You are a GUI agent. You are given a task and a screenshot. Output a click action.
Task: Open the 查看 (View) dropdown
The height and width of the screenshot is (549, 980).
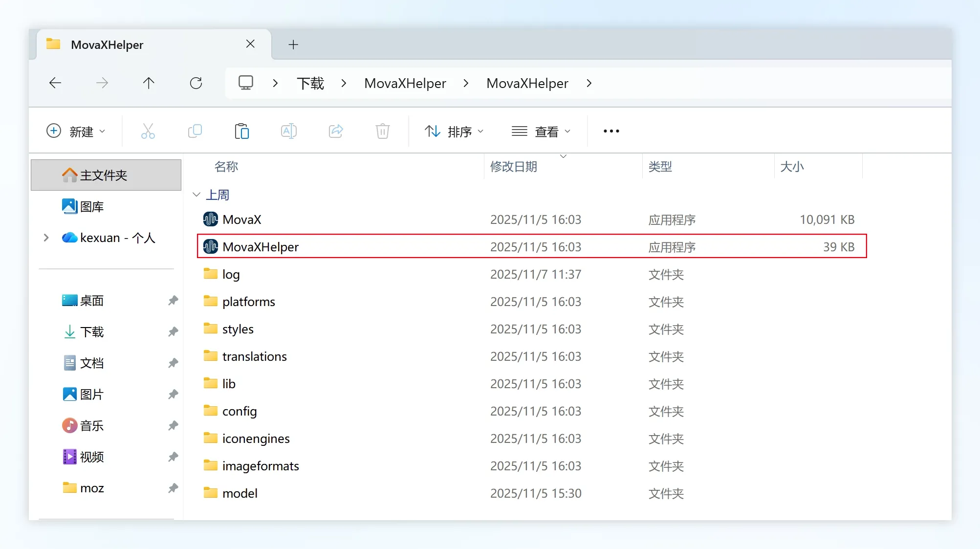[541, 131]
